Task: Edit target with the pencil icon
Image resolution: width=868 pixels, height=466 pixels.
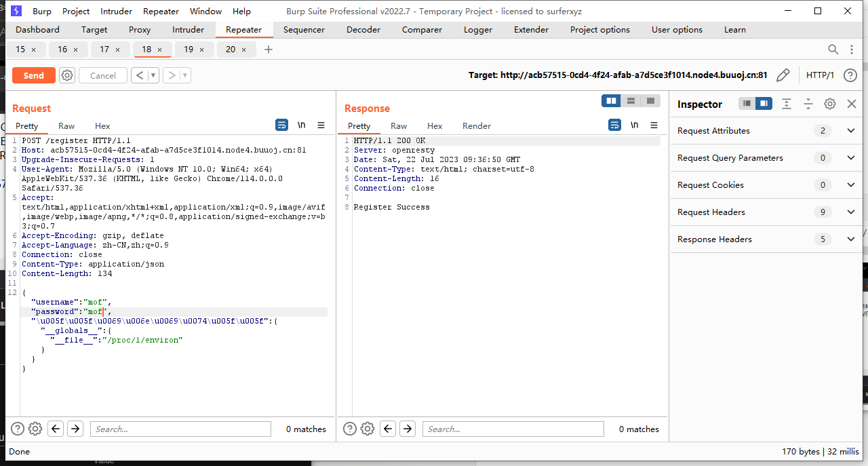Action: point(783,75)
